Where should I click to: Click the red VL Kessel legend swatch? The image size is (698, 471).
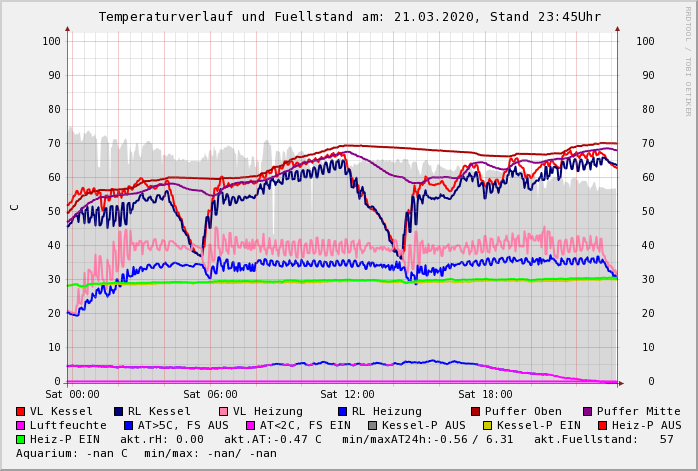[21, 411]
